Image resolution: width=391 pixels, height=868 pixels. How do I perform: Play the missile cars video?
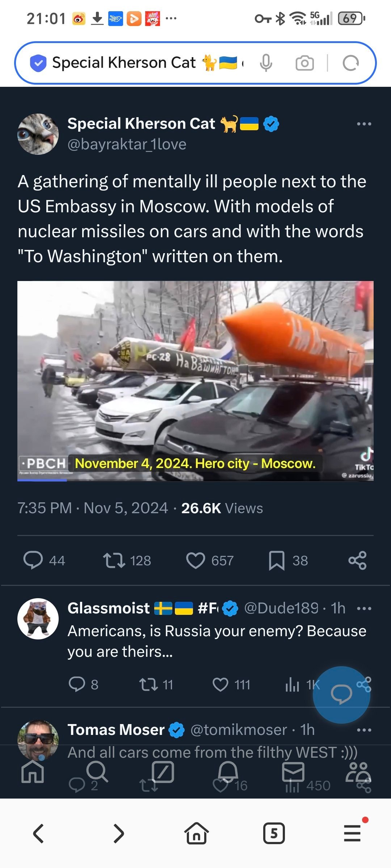pos(195,381)
